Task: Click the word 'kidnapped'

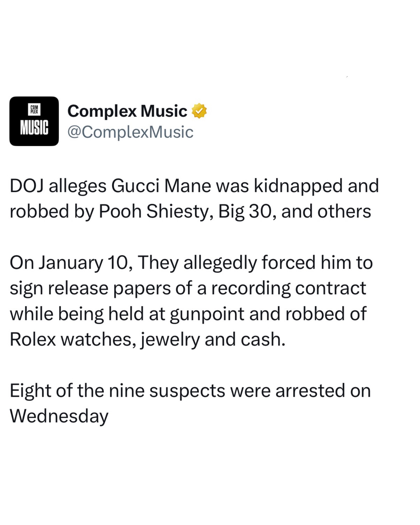Action: (298, 186)
